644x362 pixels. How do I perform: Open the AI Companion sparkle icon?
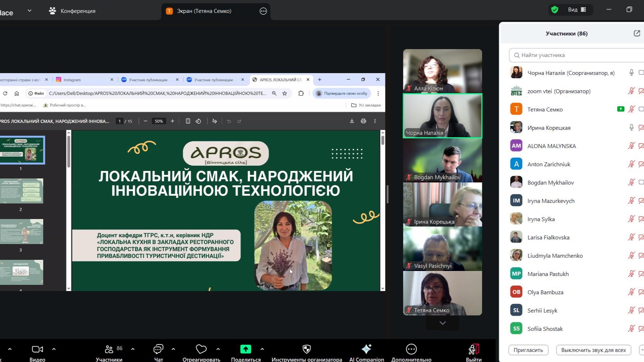[x=366, y=349]
